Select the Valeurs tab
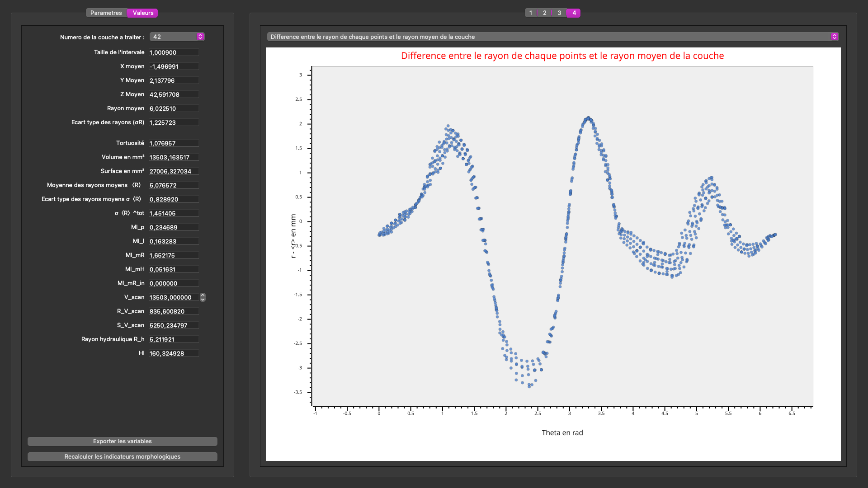 (143, 13)
